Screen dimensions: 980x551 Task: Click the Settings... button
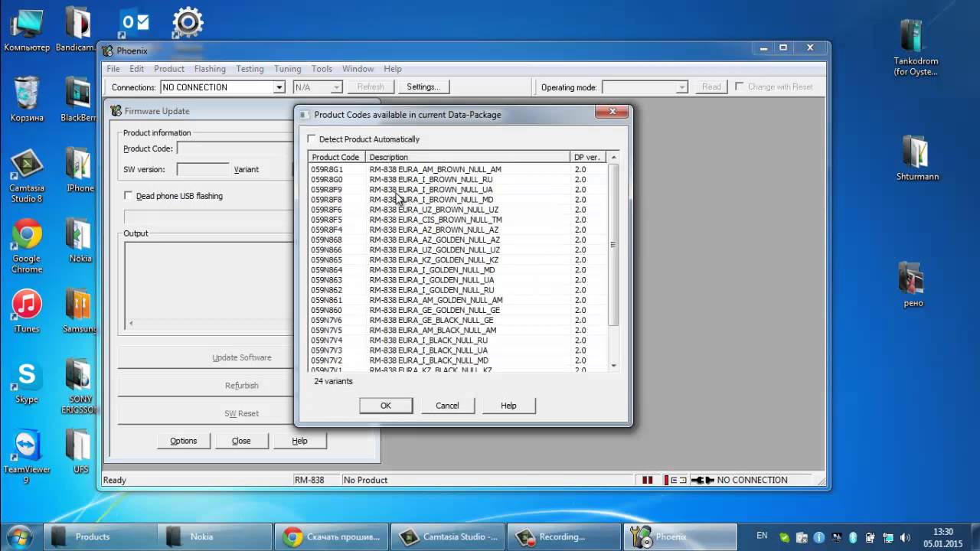pyautogui.click(x=423, y=87)
